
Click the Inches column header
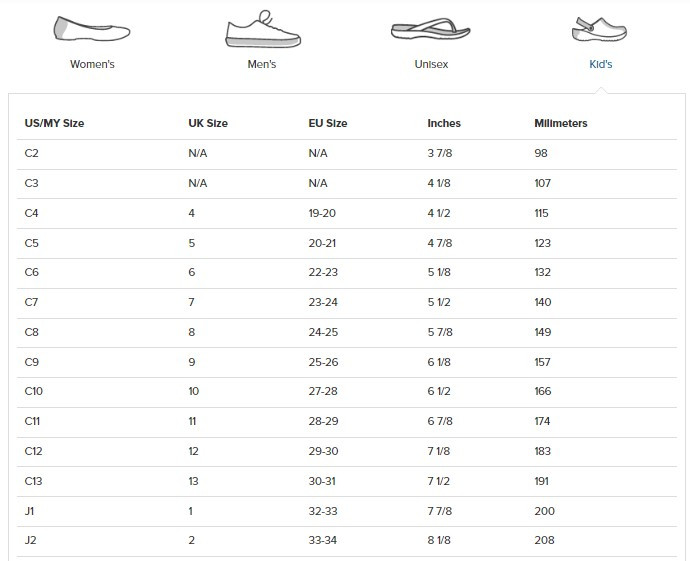[444, 124]
